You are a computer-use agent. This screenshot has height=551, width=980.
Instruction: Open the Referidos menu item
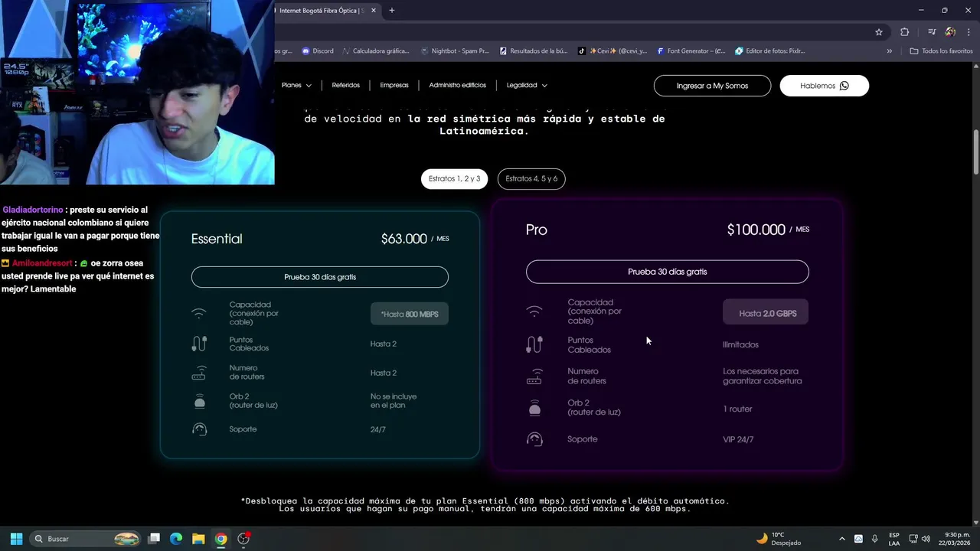346,86
